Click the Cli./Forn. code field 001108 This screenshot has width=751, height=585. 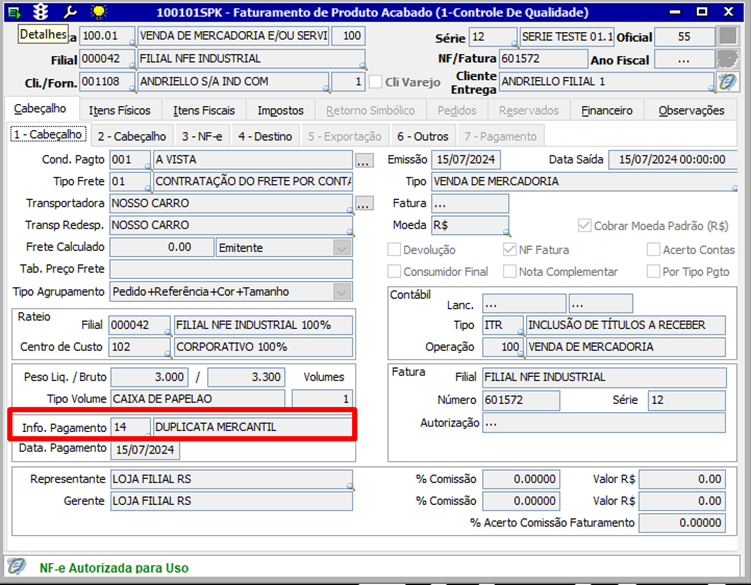(x=107, y=81)
